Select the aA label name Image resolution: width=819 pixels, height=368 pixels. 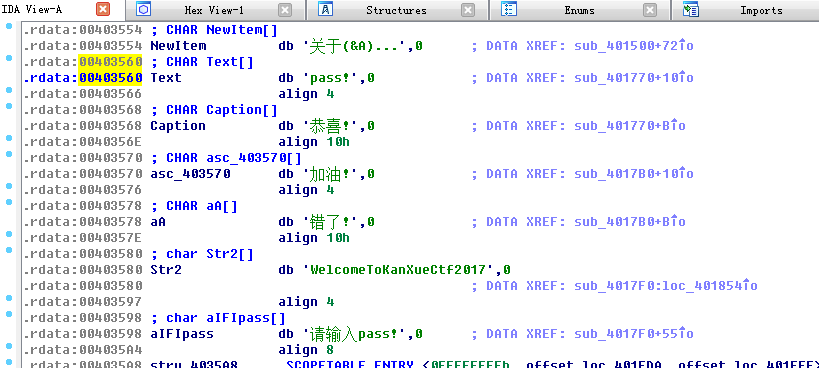click(158, 222)
